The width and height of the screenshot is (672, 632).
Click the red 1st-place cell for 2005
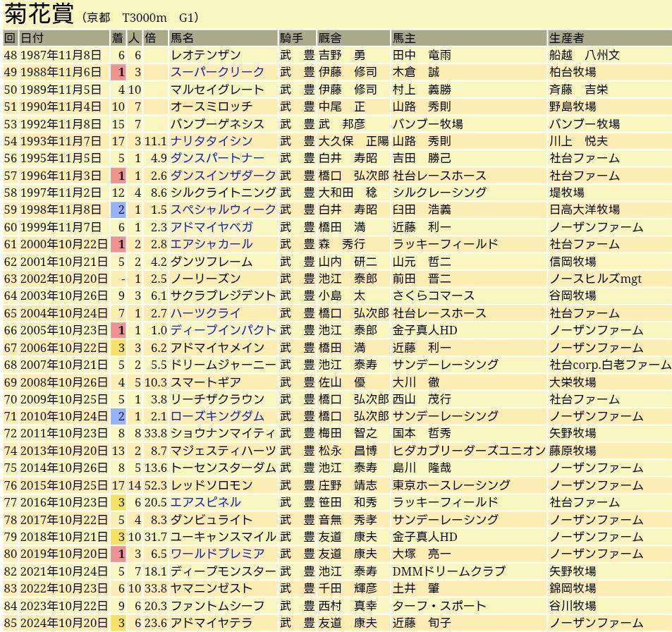121,330
